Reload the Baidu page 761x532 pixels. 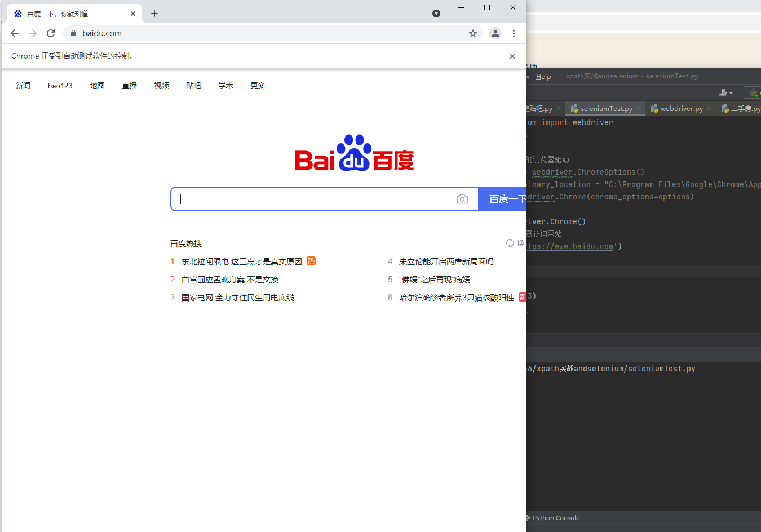tap(51, 33)
